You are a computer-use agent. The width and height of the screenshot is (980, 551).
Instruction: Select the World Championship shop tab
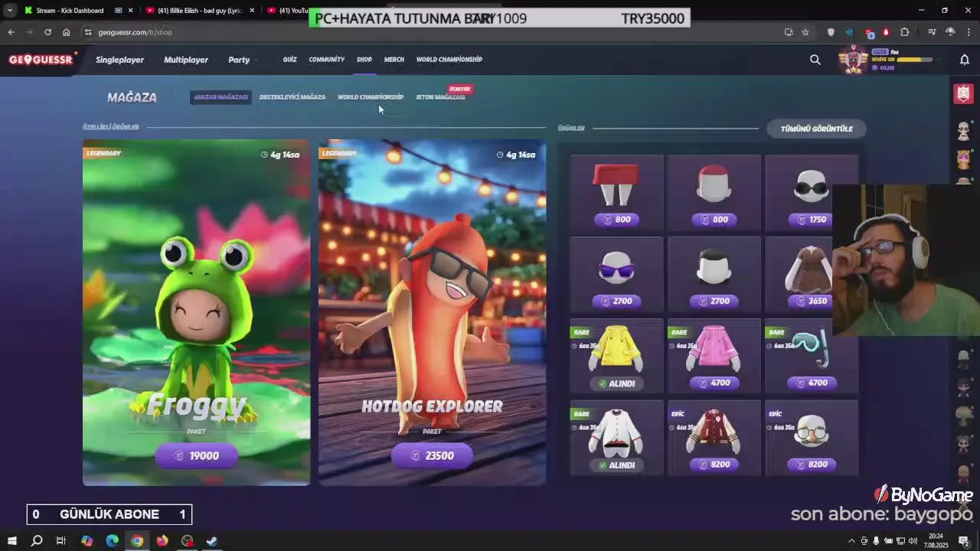371,97
